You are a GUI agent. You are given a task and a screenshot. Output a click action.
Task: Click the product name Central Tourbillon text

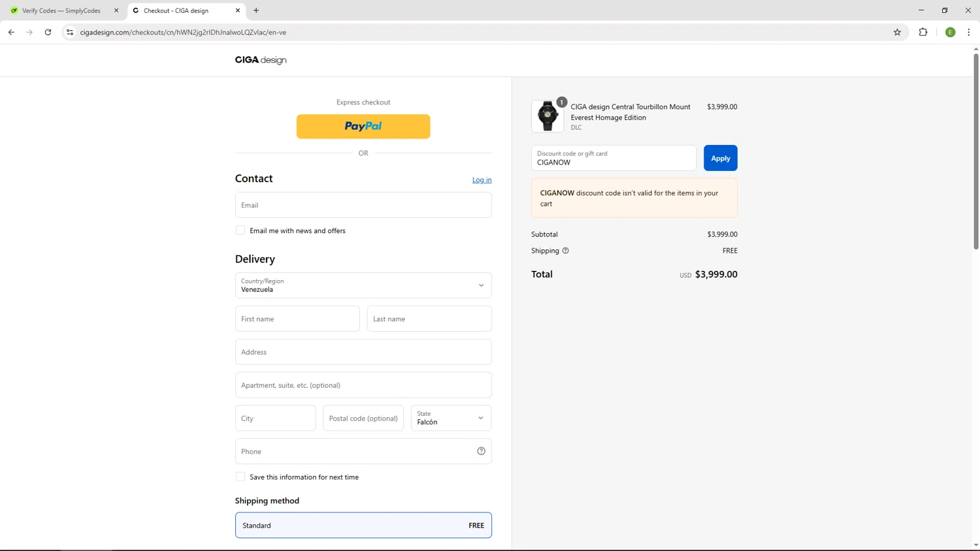point(630,112)
